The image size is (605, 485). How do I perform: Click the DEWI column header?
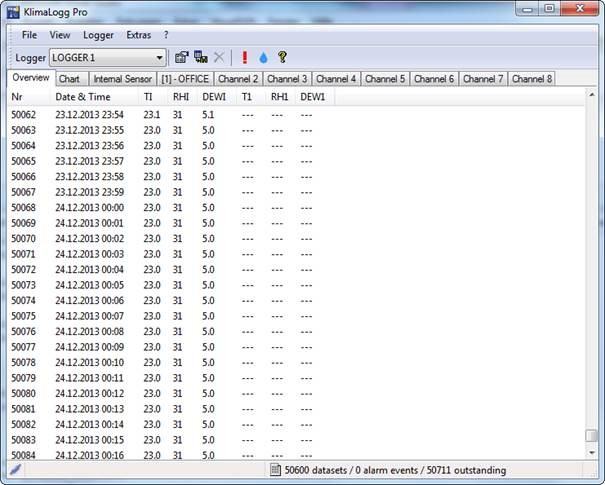213,97
